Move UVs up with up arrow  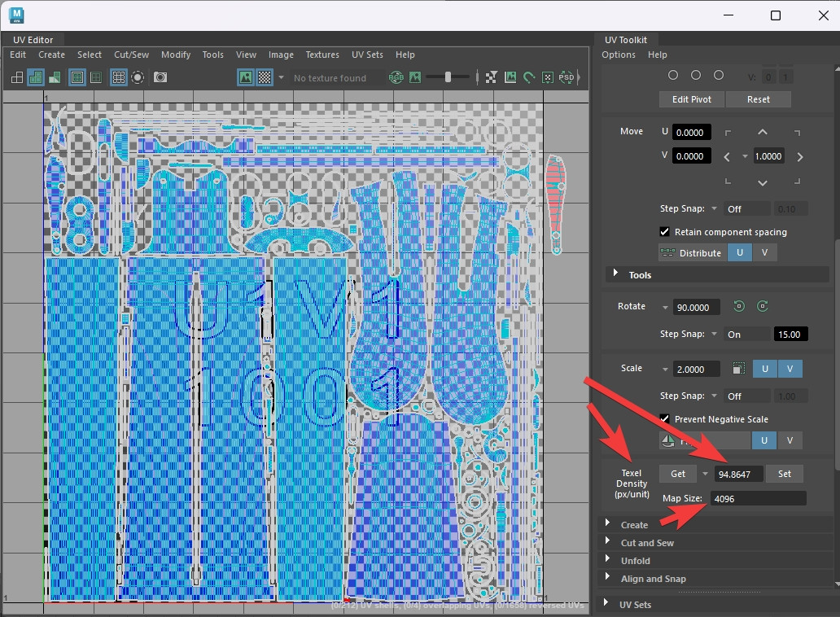click(x=763, y=132)
